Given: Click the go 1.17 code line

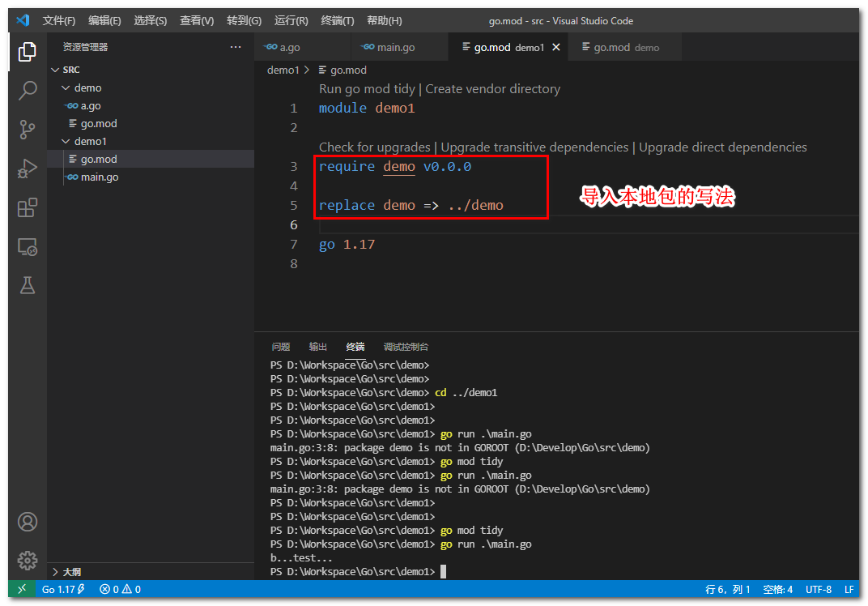Looking at the screenshot, I should pyautogui.click(x=347, y=245).
